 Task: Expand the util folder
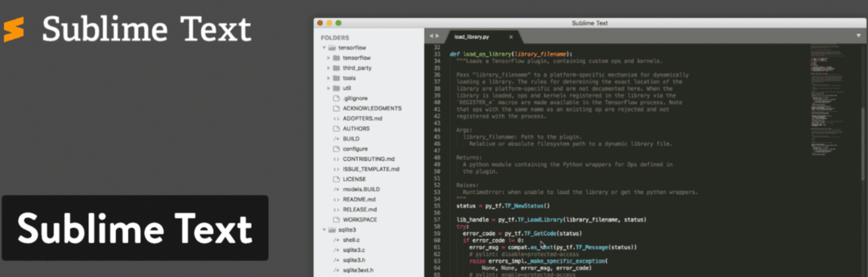[329, 88]
